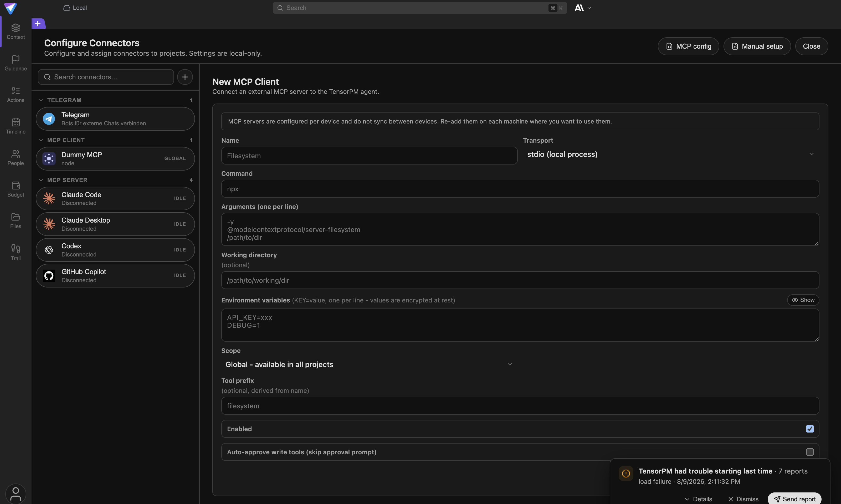Open the Guidance section in sidebar
Screen dimensions: 841x504
click(16, 63)
